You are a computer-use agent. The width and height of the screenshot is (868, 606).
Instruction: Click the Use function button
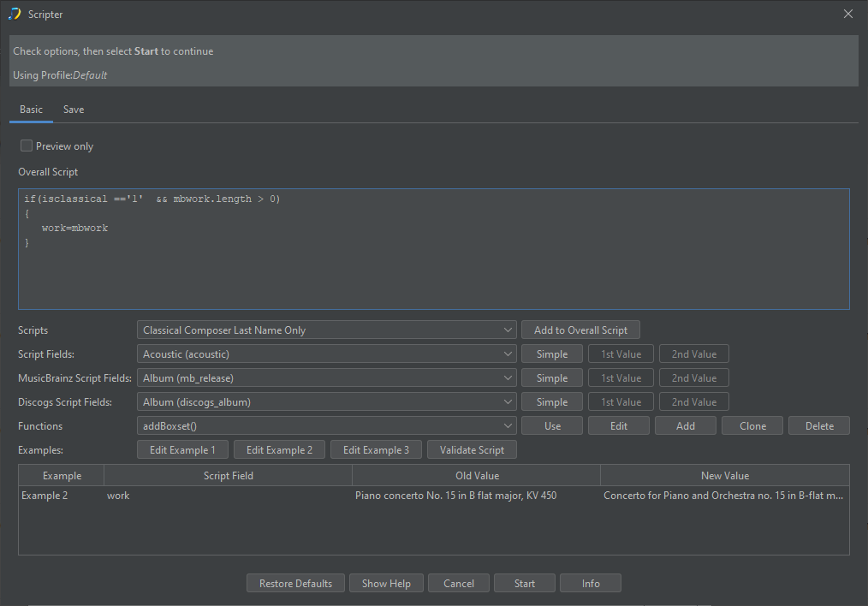pos(552,426)
